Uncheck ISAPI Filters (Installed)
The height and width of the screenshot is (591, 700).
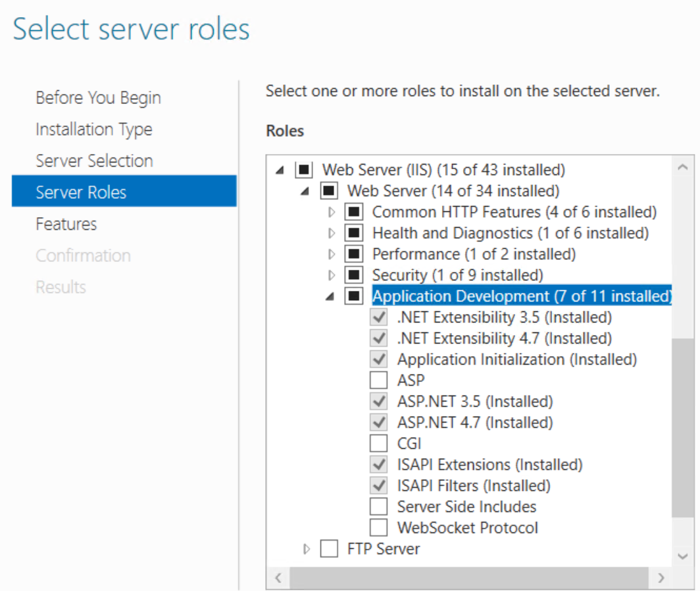point(378,485)
